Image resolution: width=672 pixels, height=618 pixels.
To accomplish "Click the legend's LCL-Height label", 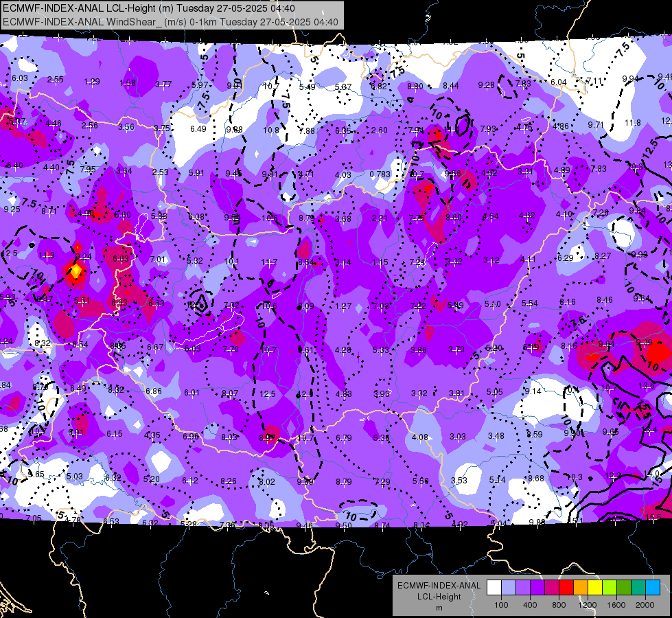I will point(439,597).
